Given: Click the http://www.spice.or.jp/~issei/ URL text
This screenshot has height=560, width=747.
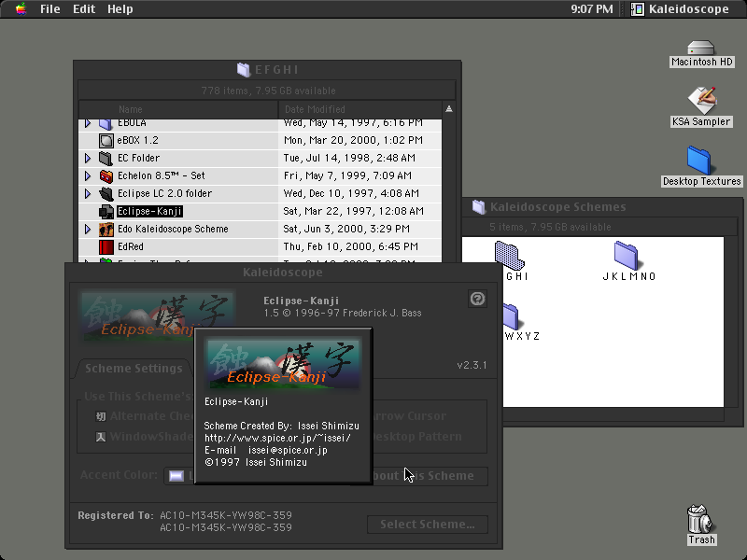Looking at the screenshot, I should pos(277,438).
